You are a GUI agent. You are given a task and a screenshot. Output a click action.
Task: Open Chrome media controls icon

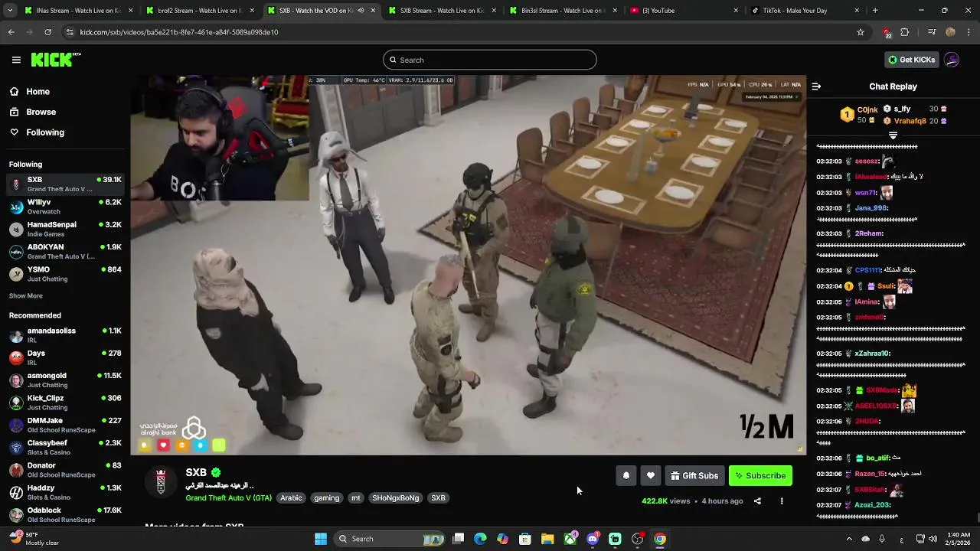pyautogui.click(x=932, y=32)
